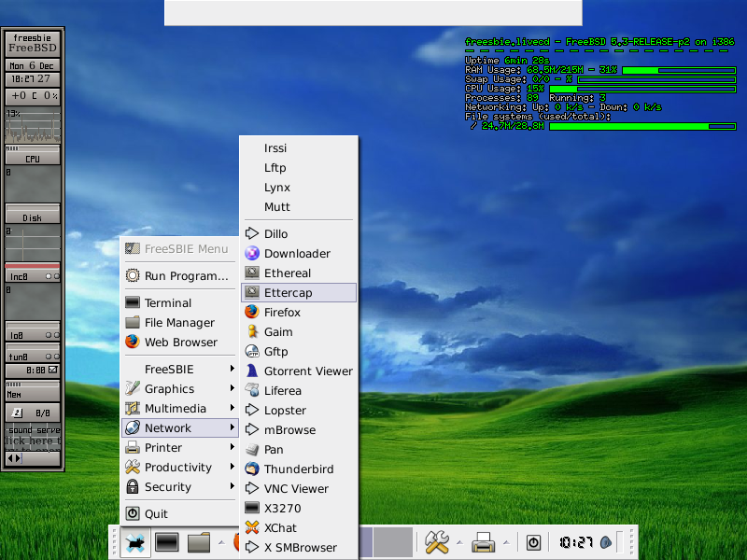This screenshot has width=747, height=560.
Task: Open the arrow menu beside the tools launcher
Action: tap(459, 542)
